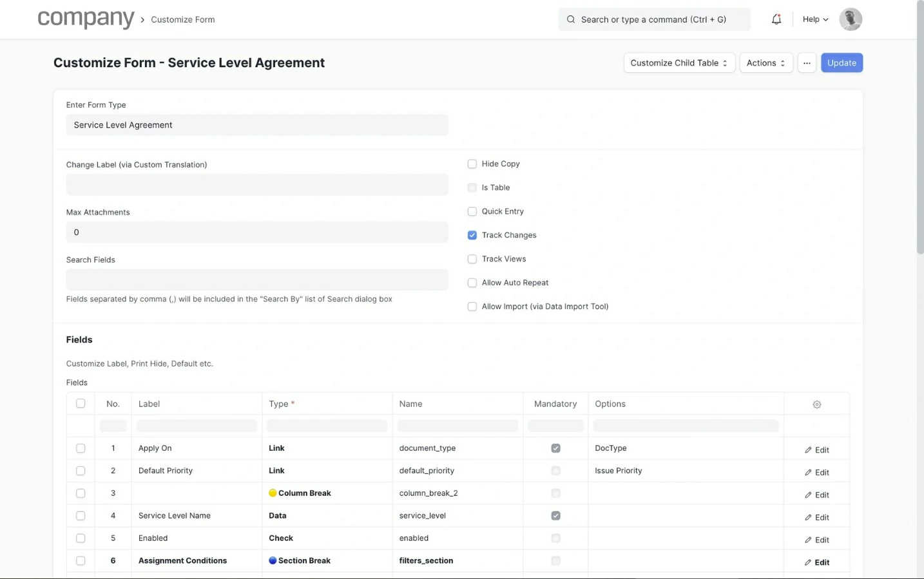924x579 pixels.
Task: Click the yellow Column Break indicator
Action: (273, 493)
